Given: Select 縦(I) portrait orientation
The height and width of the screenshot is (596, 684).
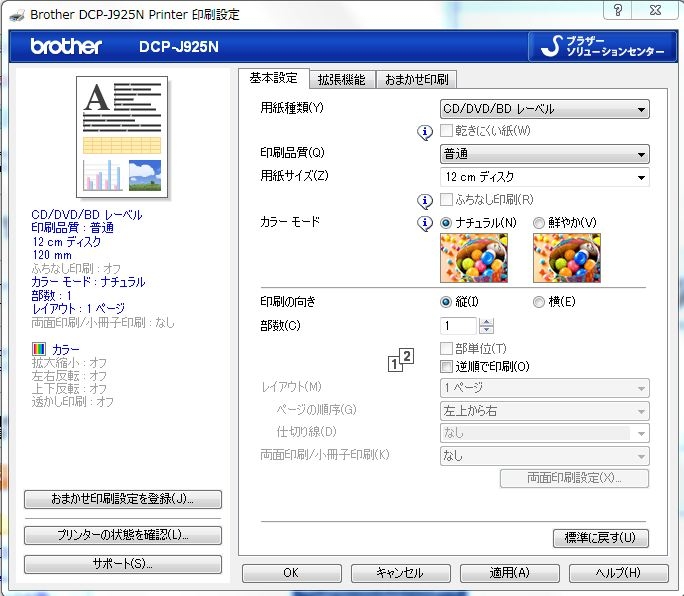Looking at the screenshot, I should click(x=446, y=301).
